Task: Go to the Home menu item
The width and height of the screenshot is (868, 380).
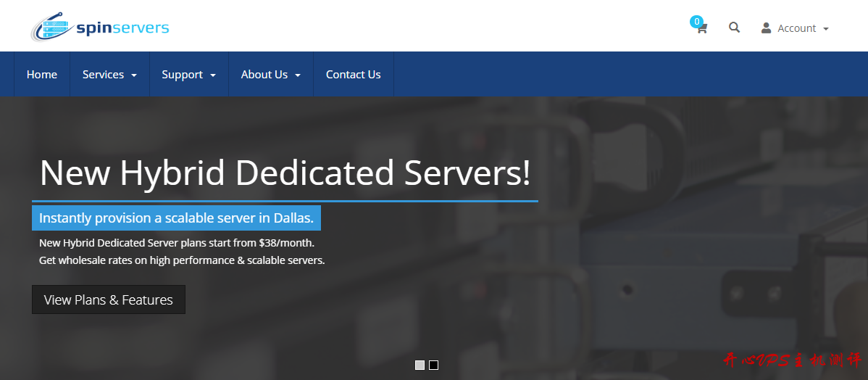Action: tap(42, 74)
